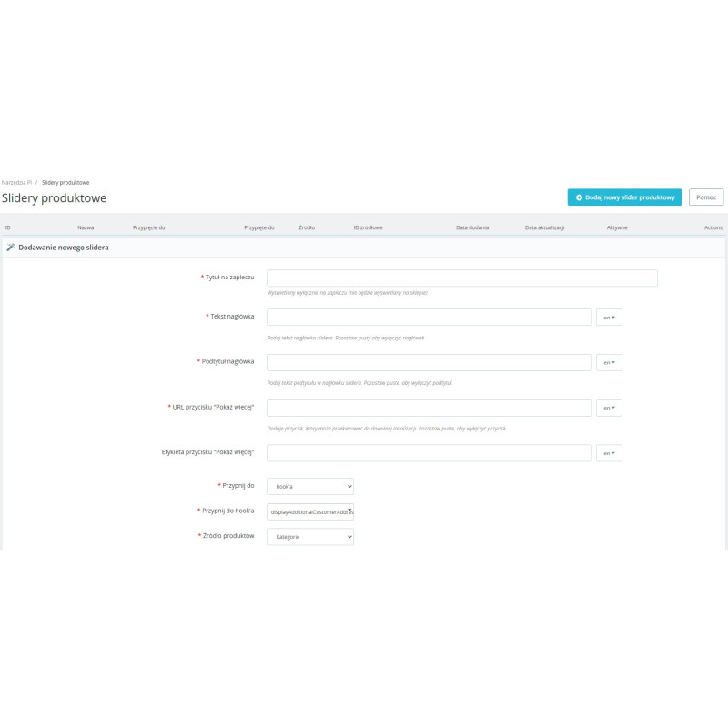Open language dropdown next to Tekst nagłówka
728x728 pixels.
609,318
